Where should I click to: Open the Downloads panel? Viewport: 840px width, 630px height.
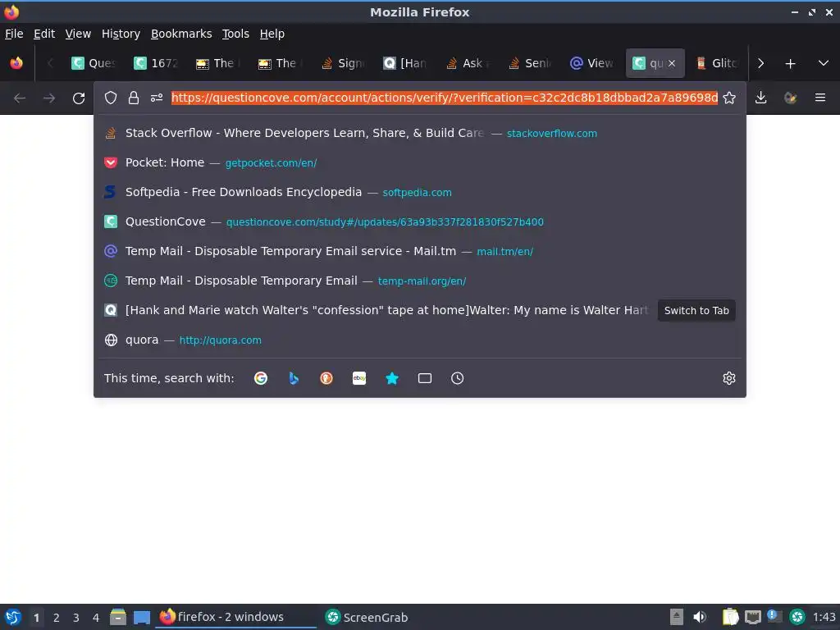click(760, 98)
